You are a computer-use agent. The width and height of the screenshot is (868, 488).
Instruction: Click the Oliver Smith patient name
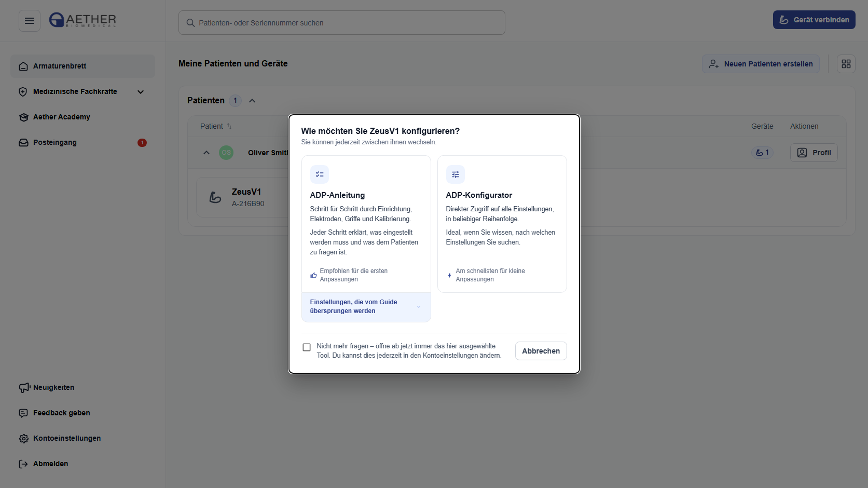point(268,153)
